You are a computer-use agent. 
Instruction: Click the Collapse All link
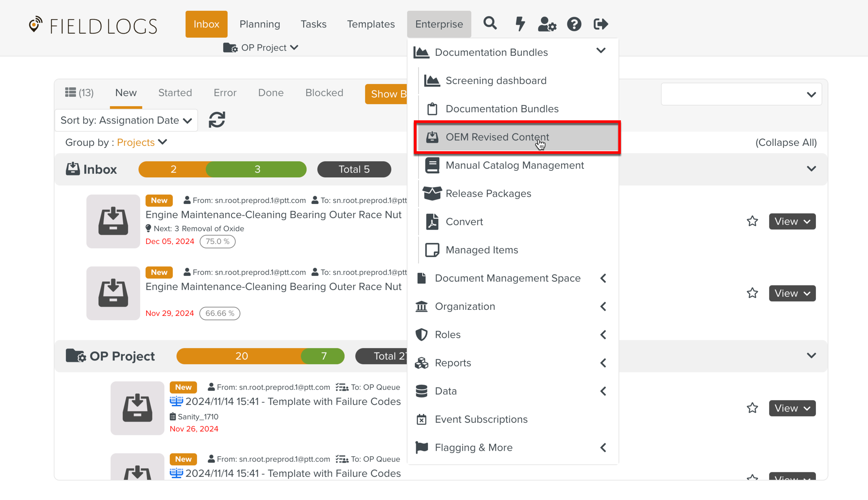pyautogui.click(x=786, y=142)
